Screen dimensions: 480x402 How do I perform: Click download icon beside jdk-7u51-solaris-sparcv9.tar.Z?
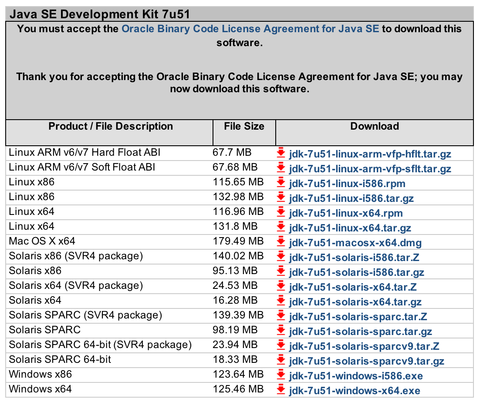[x=281, y=345]
